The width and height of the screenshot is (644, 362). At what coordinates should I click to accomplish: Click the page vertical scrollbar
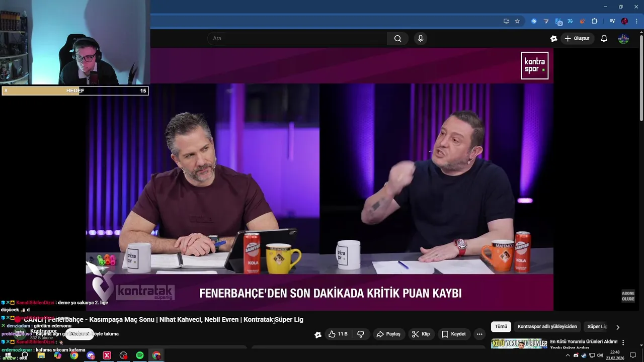tap(641, 77)
